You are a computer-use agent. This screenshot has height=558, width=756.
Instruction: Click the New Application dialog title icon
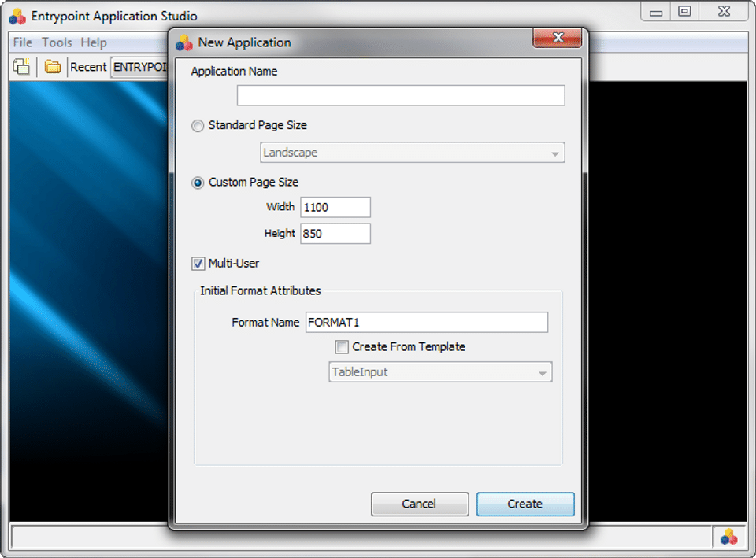pos(183,42)
